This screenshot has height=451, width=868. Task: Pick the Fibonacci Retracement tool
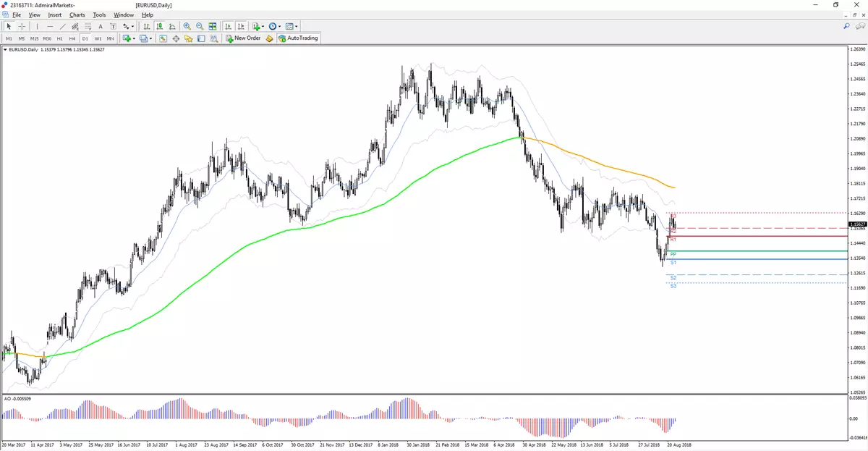(88, 26)
